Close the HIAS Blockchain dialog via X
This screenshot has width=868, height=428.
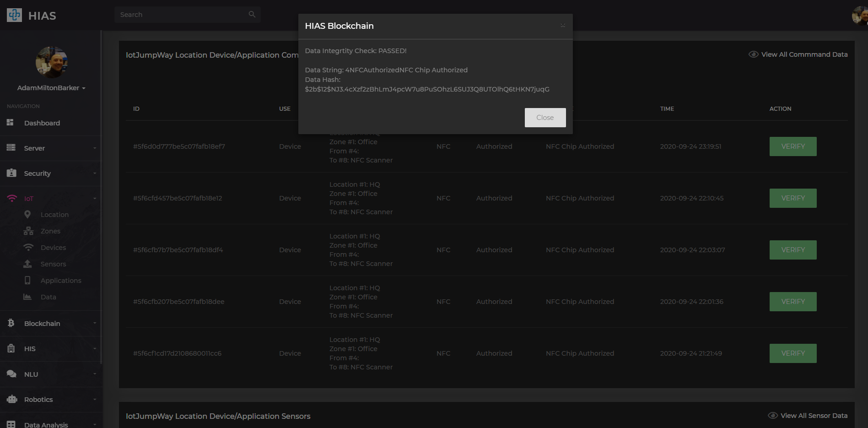[563, 26]
